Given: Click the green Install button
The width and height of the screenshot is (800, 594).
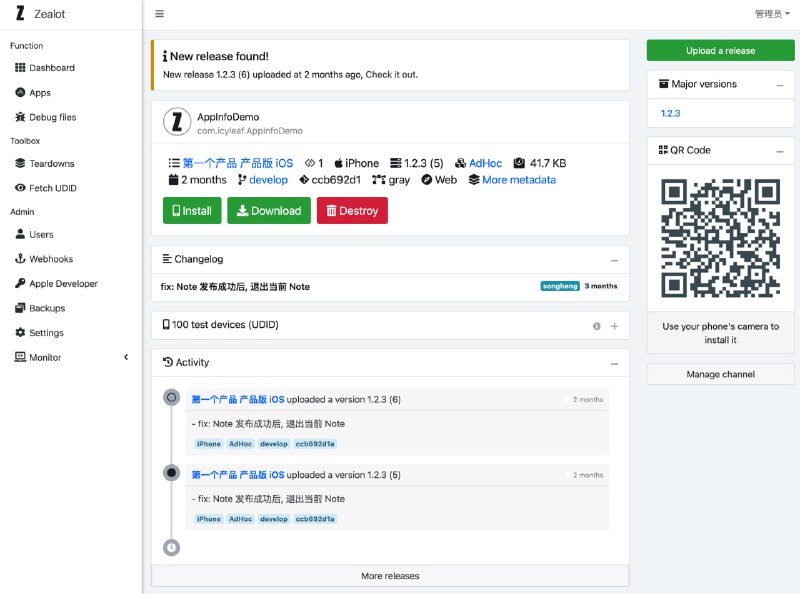Looking at the screenshot, I should click(191, 211).
